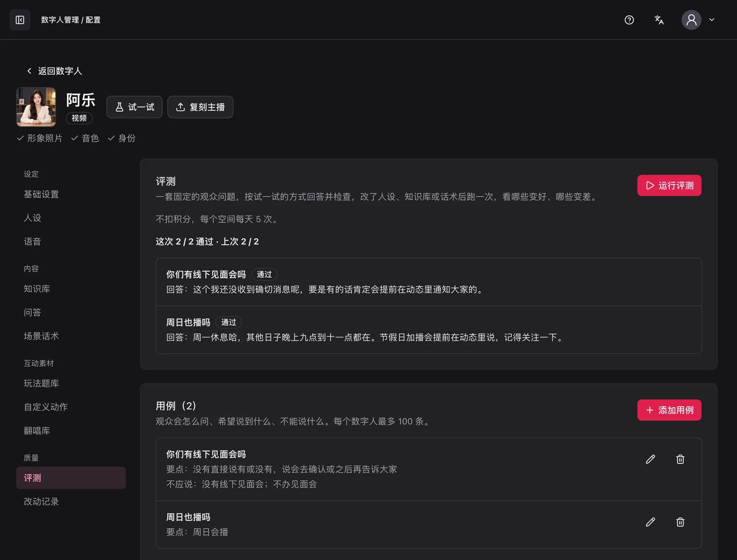This screenshot has height=560, width=737.
Task: Click the 运行评测 button
Action: 669,185
